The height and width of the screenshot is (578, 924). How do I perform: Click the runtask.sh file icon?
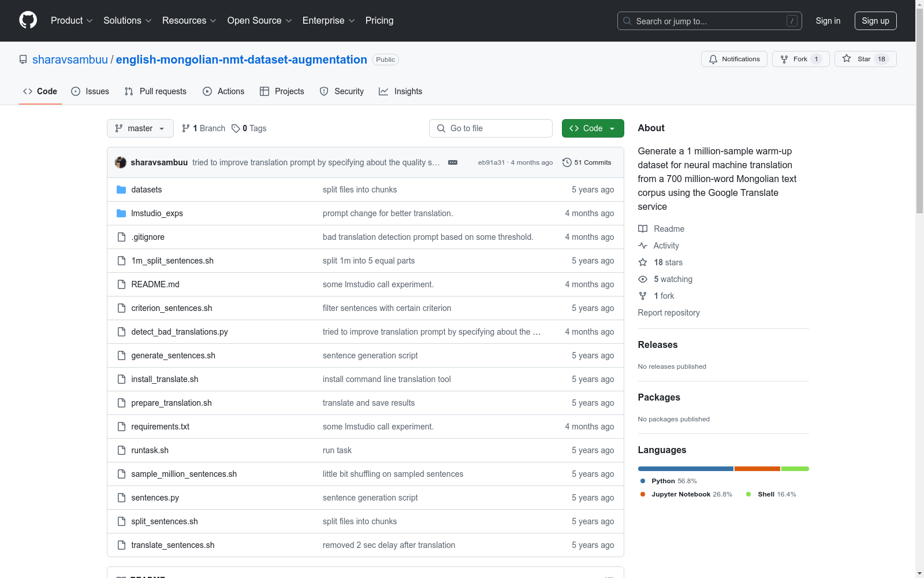pos(121,450)
